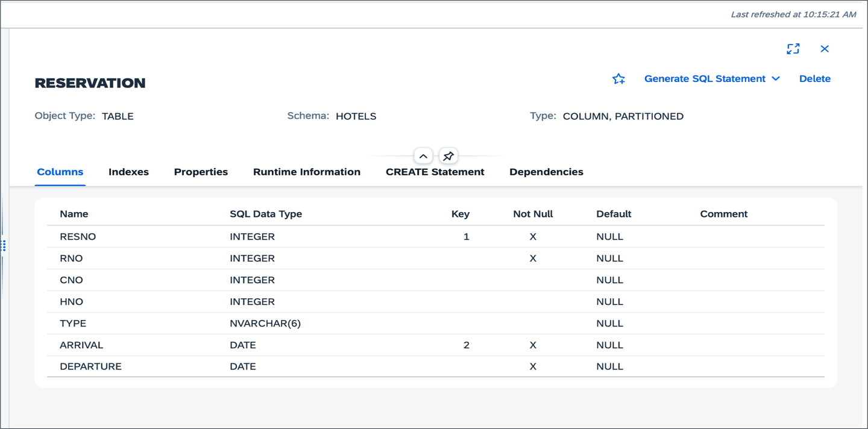The width and height of the screenshot is (868, 429).
Task: Go to the Runtime Information tab
Action: (307, 172)
